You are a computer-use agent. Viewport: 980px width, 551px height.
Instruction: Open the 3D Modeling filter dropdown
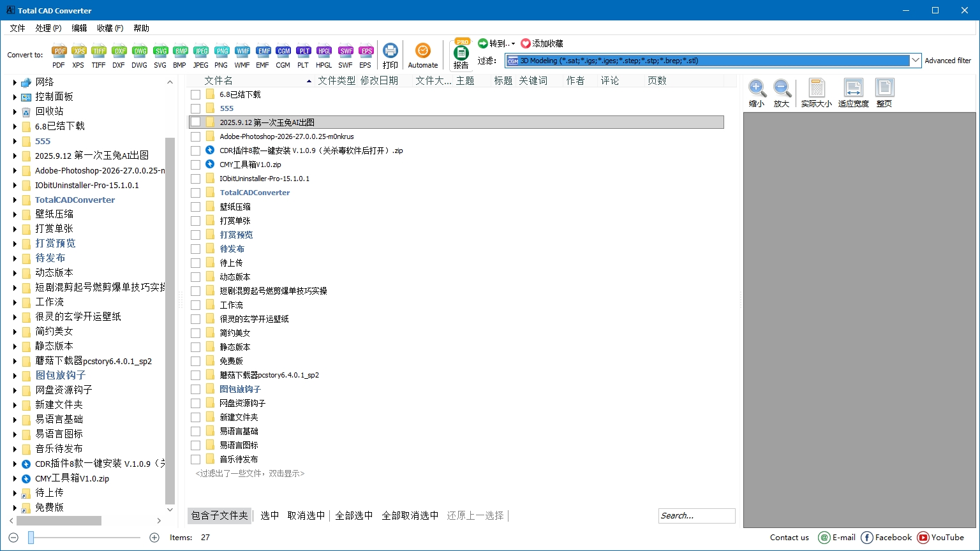click(x=915, y=61)
